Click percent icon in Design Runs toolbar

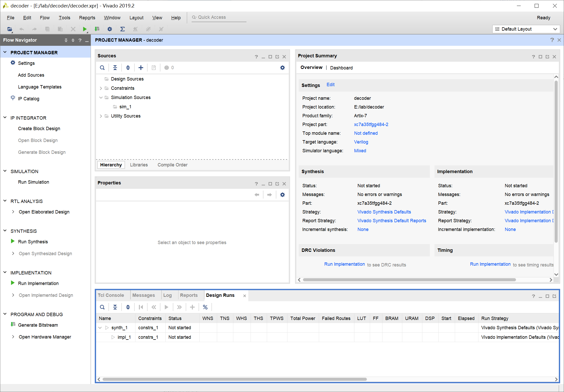(x=205, y=307)
